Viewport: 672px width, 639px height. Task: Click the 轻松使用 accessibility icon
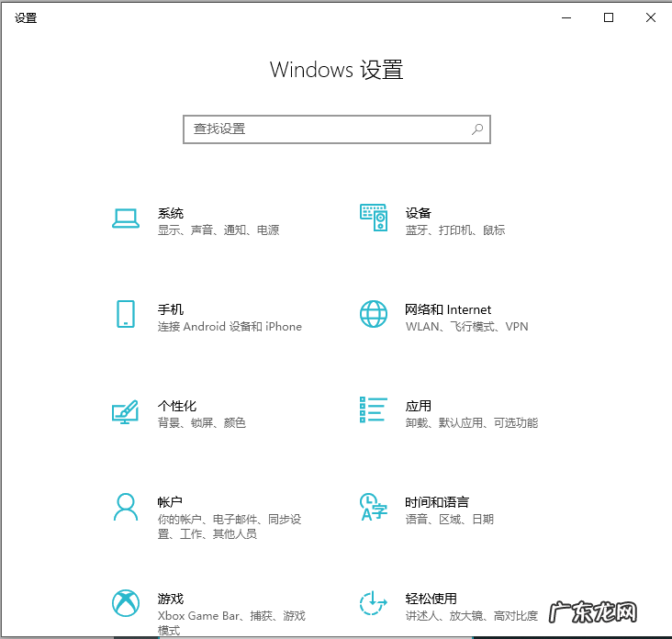pyautogui.click(x=374, y=603)
